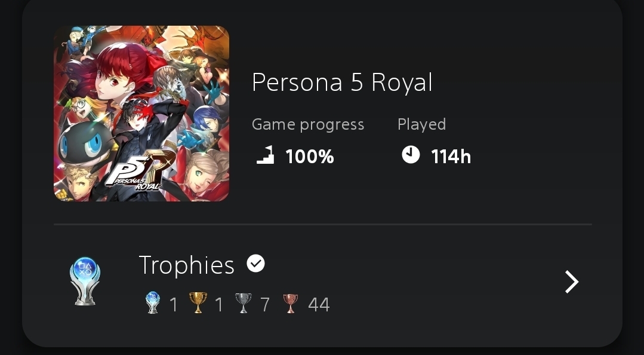Click the silver trophy icon
Screen dimensions: 644x355
(x=243, y=304)
